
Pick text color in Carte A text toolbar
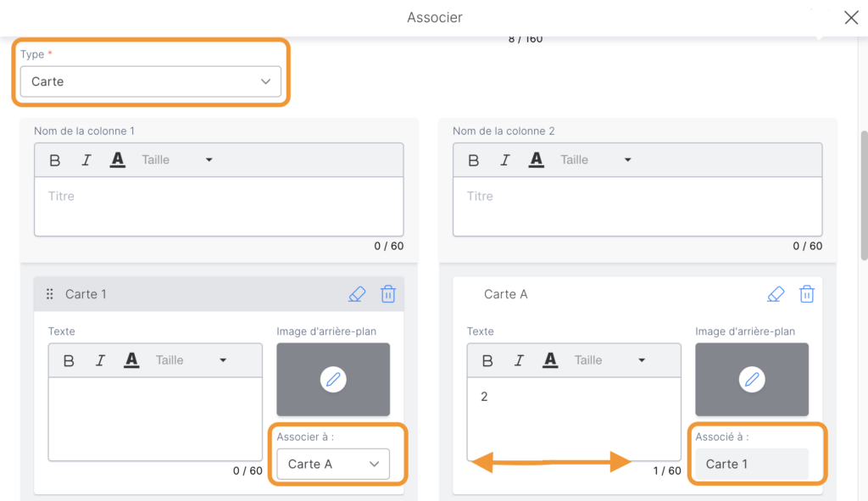550,360
